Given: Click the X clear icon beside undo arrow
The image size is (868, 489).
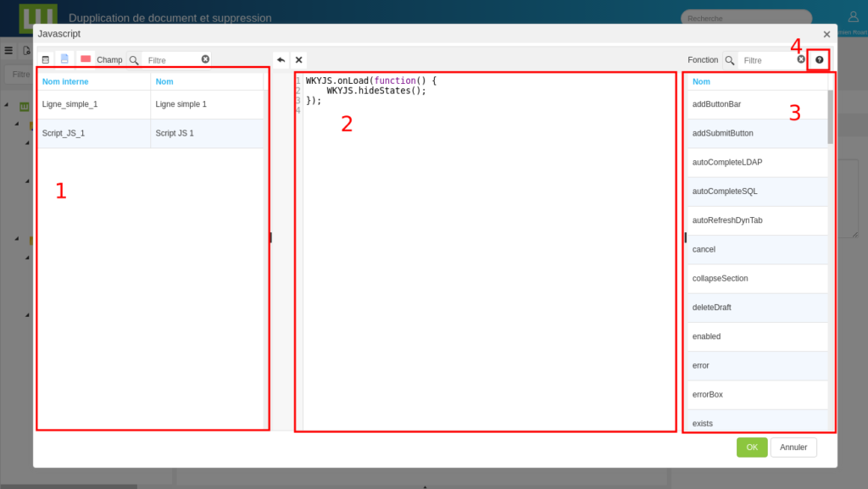Looking at the screenshot, I should click(298, 60).
